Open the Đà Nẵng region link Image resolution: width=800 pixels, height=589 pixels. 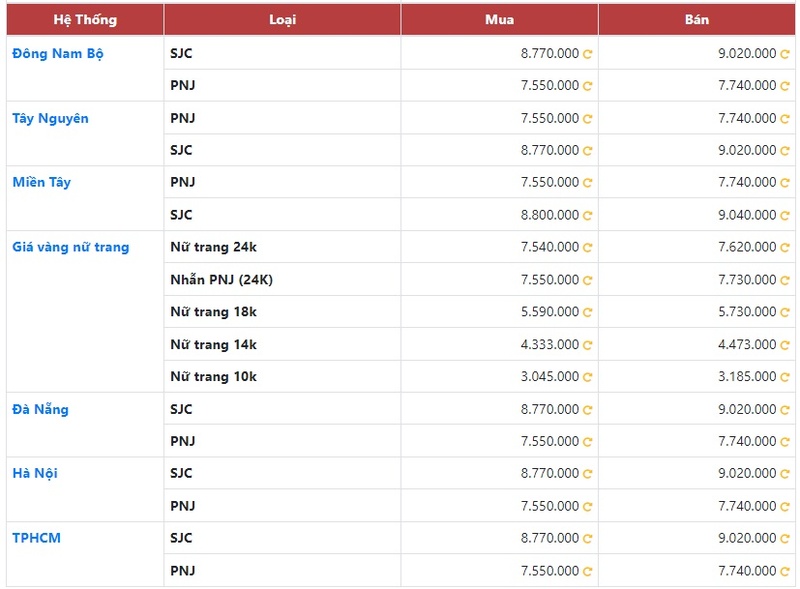[40, 409]
